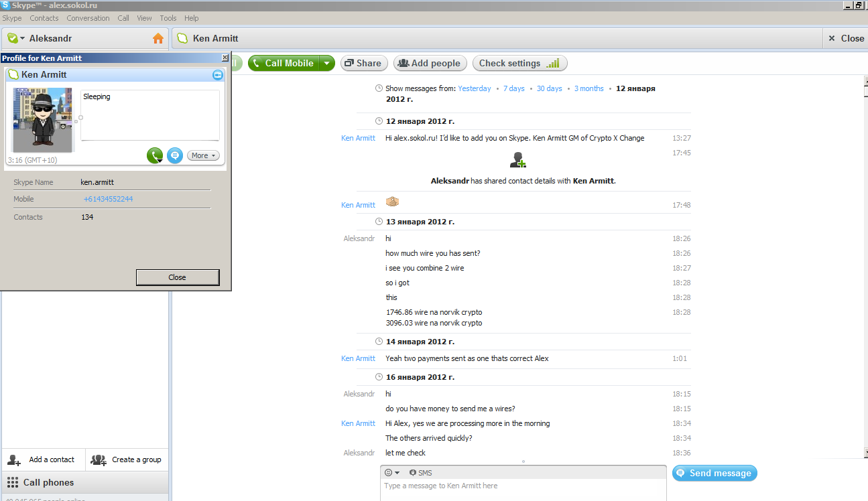Click the Call Mobile button
This screenshot has width=868, height=501.
coord(284,63)
